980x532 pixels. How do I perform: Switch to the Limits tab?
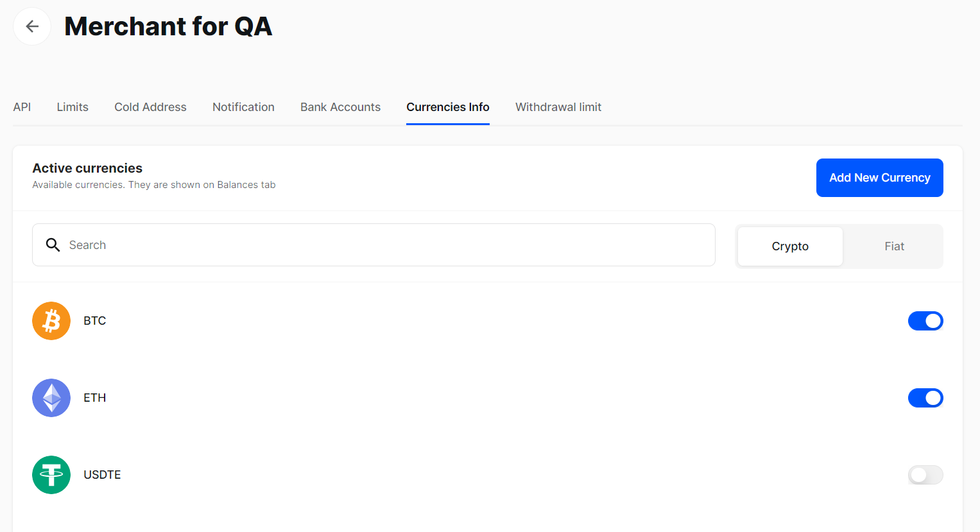click(73, 107)
